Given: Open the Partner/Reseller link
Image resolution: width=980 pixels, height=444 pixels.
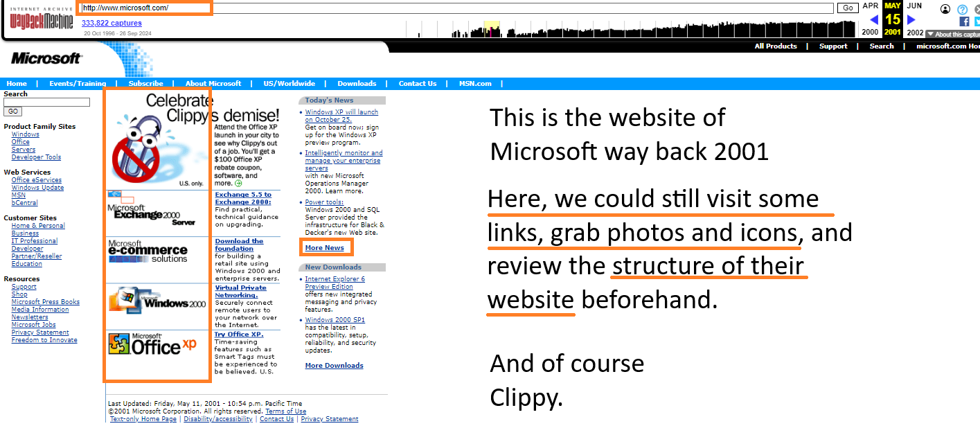Looking at the screenshot, I should coord(37,256).
